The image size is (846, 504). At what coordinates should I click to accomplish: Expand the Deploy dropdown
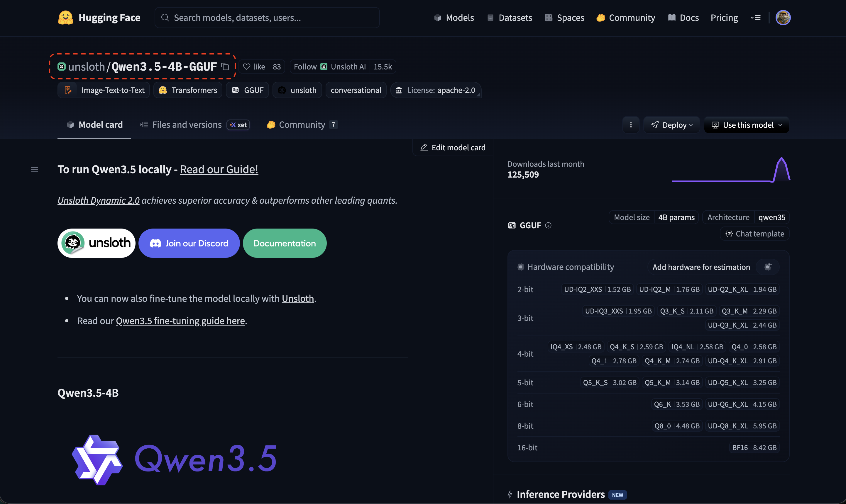pos(672,125)
